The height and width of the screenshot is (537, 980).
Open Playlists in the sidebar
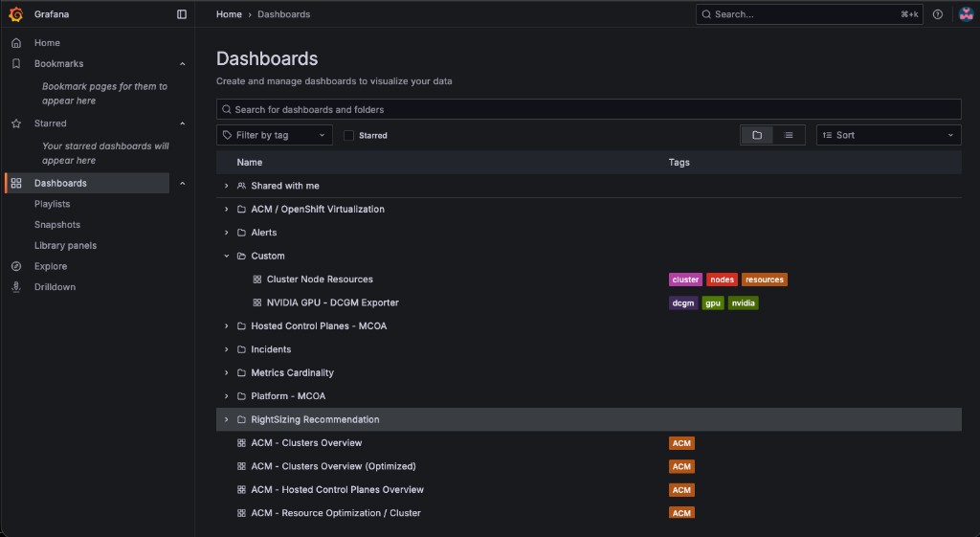click(52, 204)
